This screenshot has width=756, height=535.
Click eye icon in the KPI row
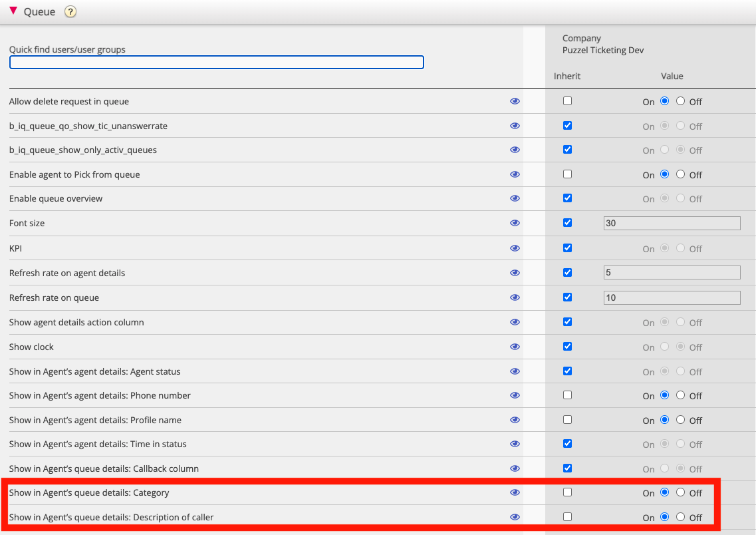[515, 248]
